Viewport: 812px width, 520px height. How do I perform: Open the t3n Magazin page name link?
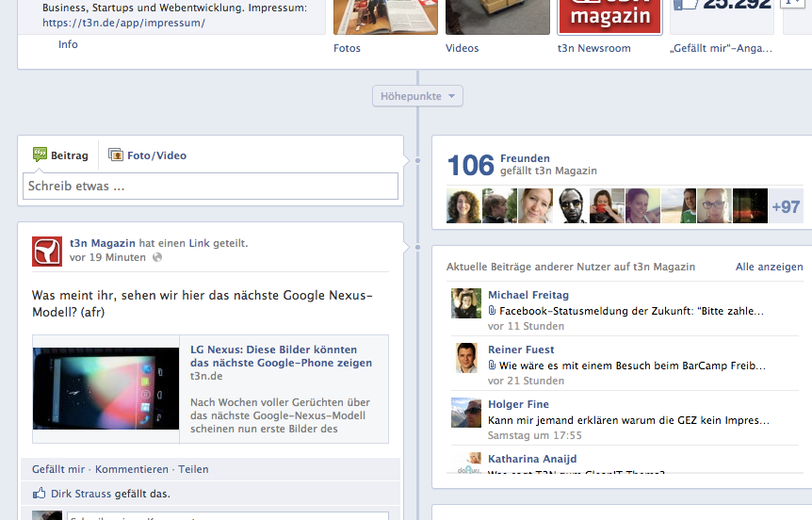(x=103, y=243)
